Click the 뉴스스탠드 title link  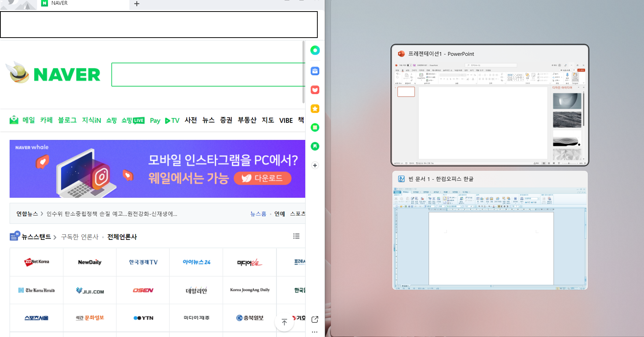pyautogui.click(x=36, y=237)
